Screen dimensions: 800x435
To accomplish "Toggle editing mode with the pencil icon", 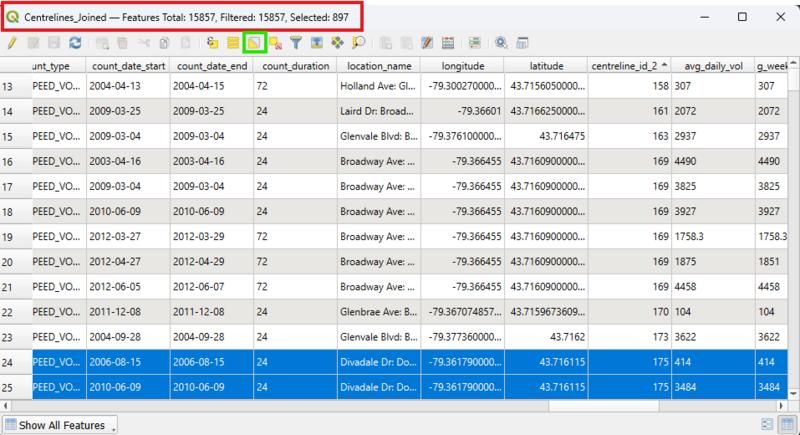I will (12, 43).
